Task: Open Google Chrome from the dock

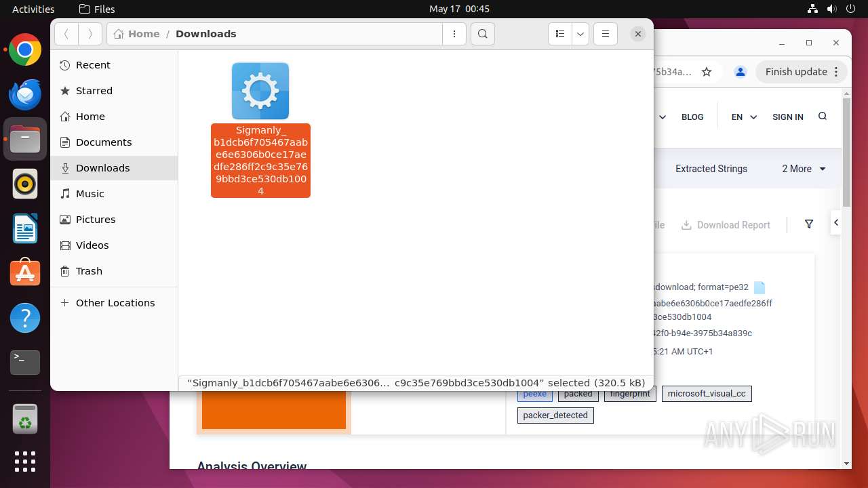Action: (x=25, y=49)
